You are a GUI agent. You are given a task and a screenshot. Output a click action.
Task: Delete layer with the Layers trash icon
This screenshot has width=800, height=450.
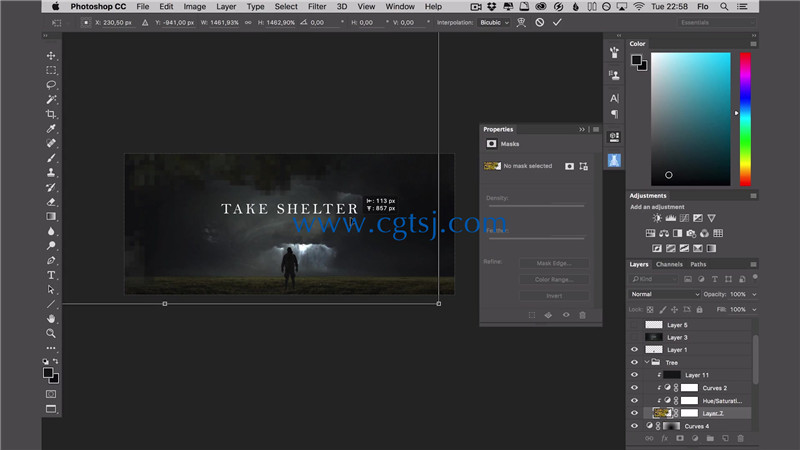pos(740,438)
